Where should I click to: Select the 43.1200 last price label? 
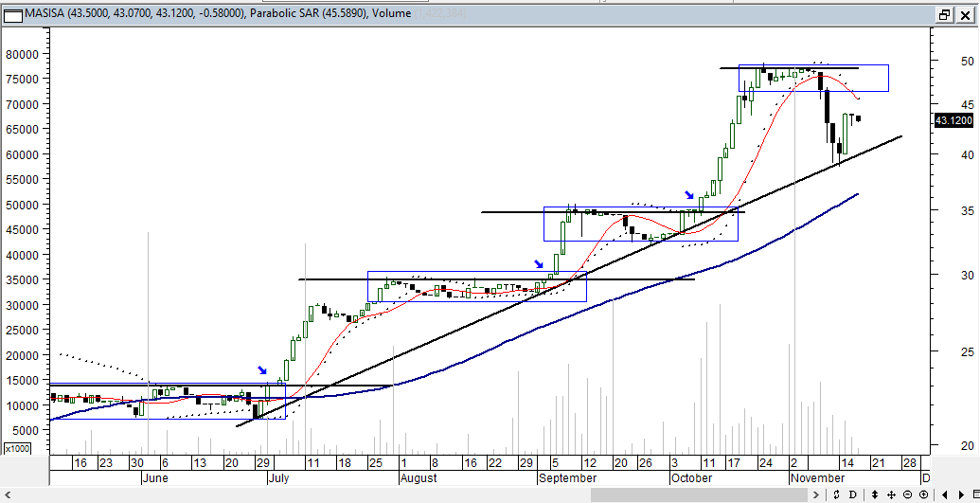(953, 120)
